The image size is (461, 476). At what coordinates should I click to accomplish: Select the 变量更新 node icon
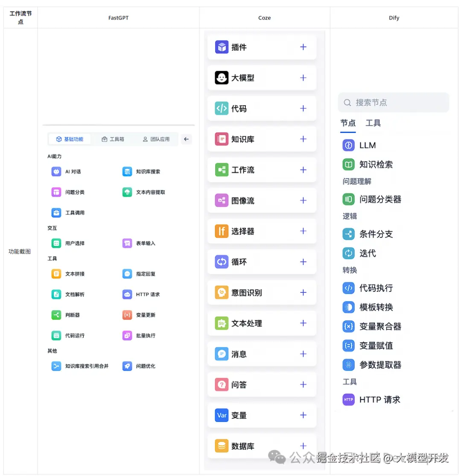127,315
